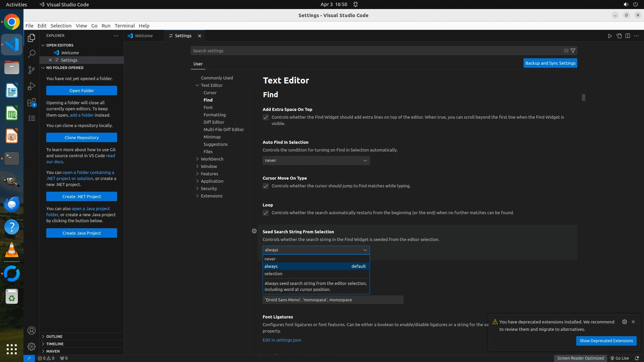Image resolution: width=644 pixels, height=362 pixels.
Task: Choose 'selection' option in dropdown list
Action: 273,274
